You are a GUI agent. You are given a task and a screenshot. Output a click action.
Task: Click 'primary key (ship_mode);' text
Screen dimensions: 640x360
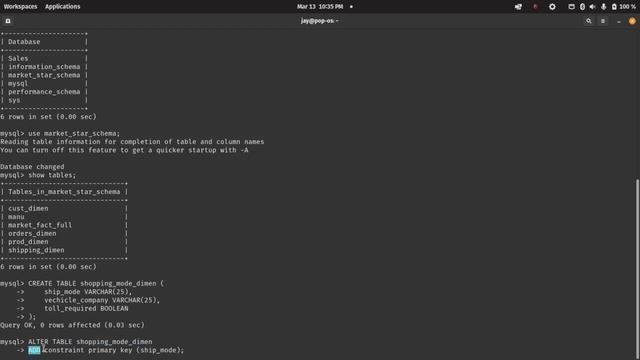point(136,350)
